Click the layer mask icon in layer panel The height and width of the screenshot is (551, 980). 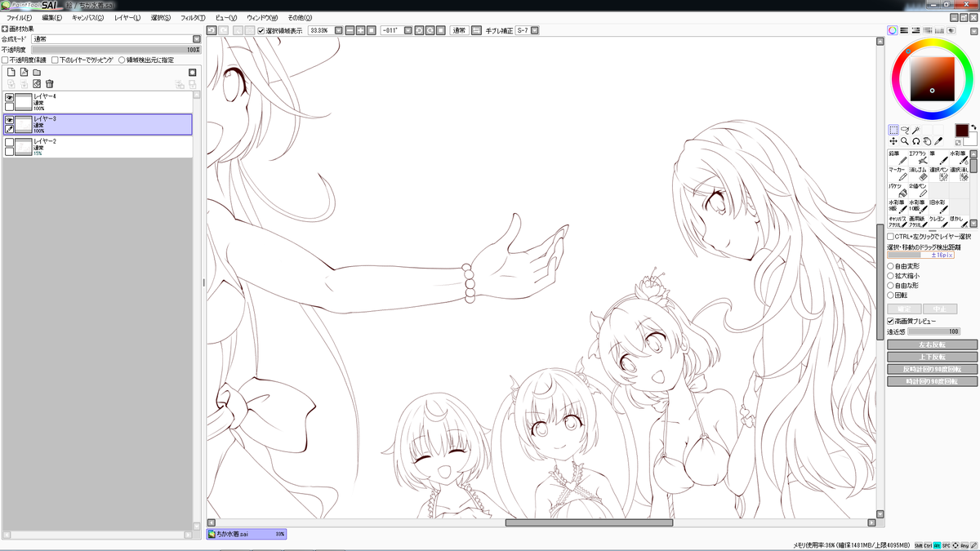pyautogui.click(x=192, y=72)
